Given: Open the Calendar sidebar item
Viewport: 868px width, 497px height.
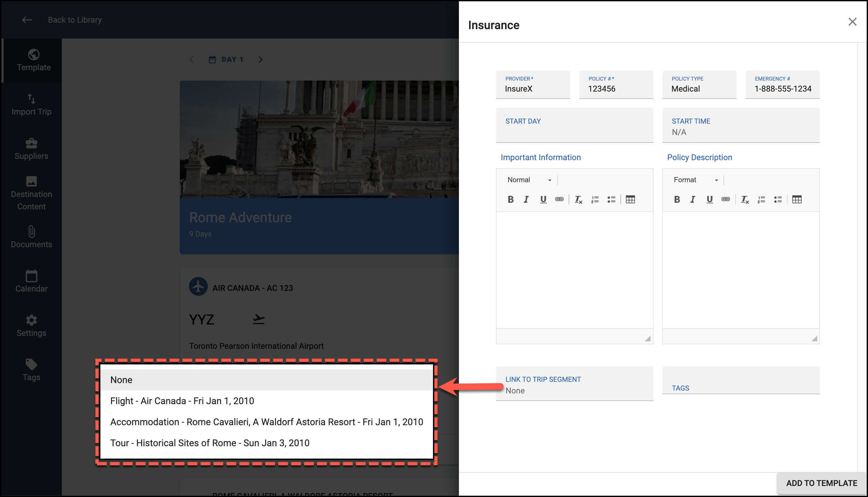Looking at the screenshot, I should click(31, 282).
